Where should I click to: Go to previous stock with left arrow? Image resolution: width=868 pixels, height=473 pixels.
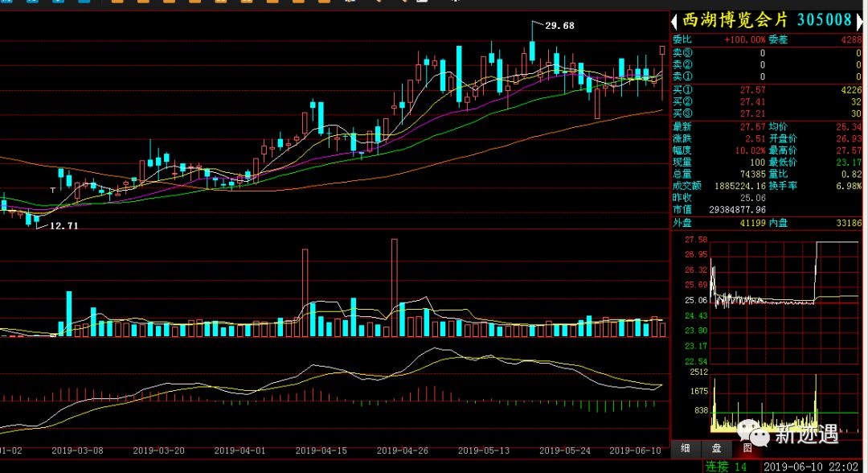(674, 22)
